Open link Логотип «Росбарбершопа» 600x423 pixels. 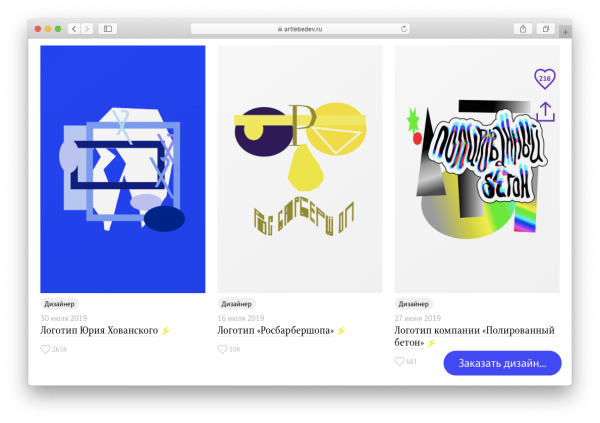coord(275,330)
